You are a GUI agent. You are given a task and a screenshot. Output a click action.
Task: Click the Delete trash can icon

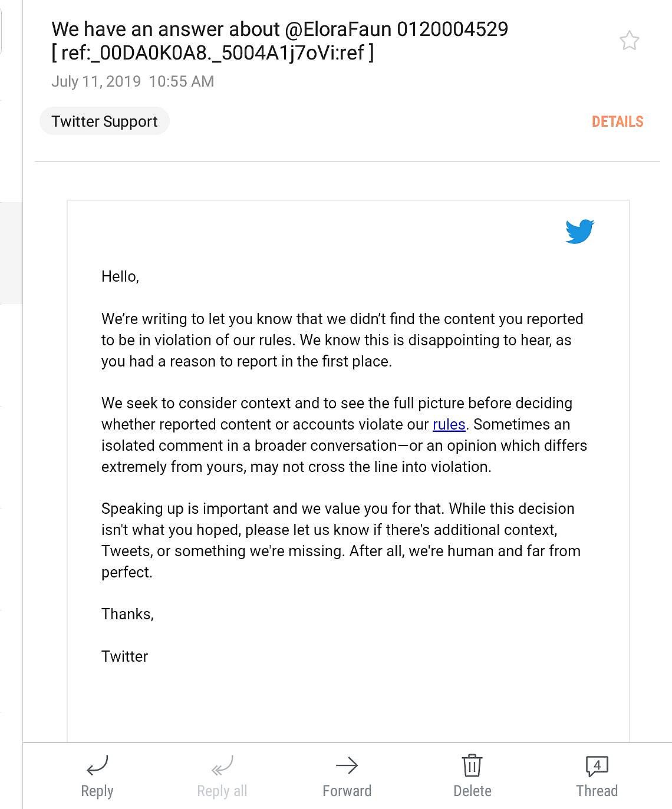coord(472,765)
